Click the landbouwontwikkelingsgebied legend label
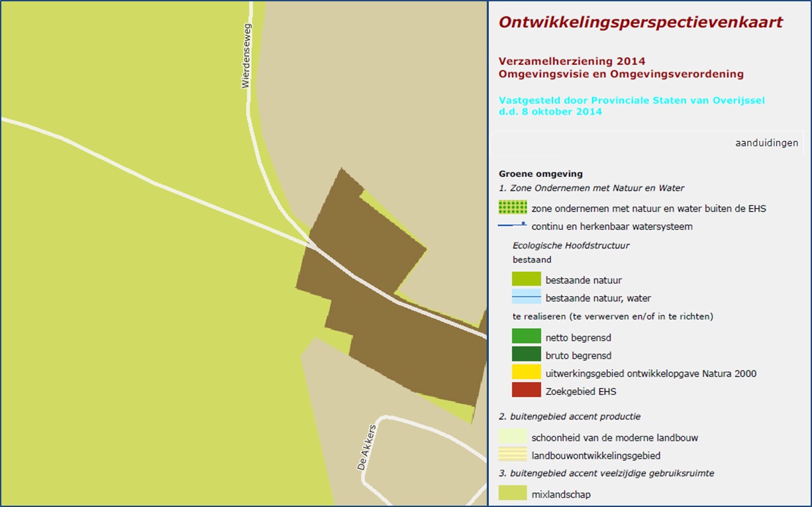This screenshot has height=507, width=812. (x=596, y=456)
